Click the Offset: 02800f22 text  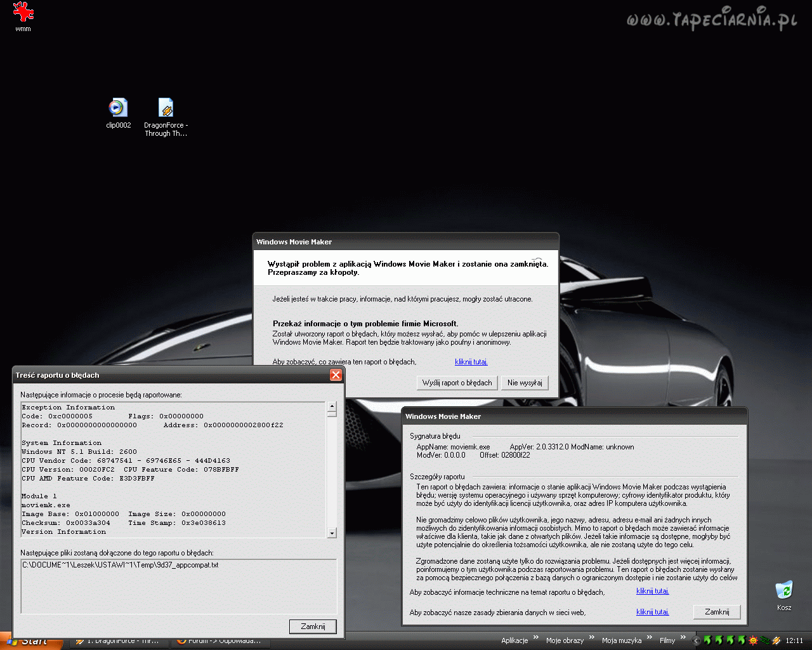[505, 455]
